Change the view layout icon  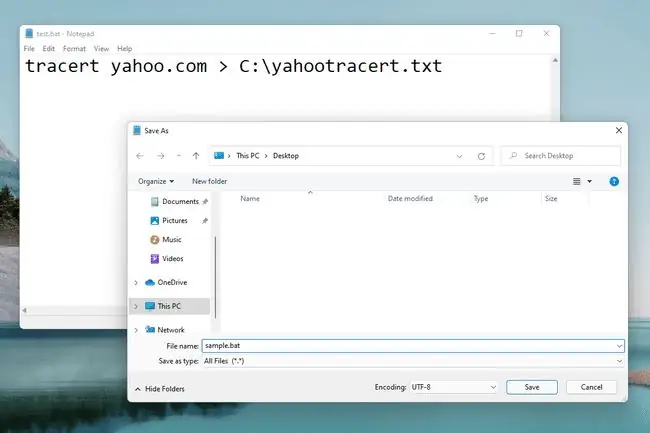pyautogui.click(x=577, y=181)
